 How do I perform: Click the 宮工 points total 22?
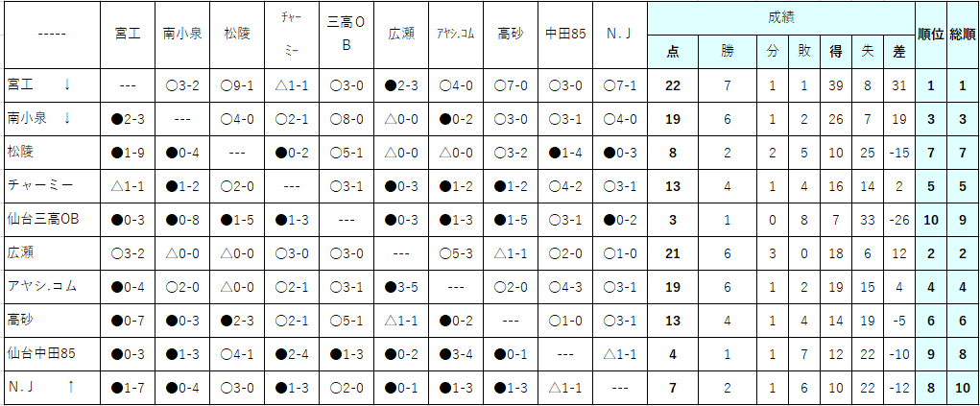coord(673,85)
